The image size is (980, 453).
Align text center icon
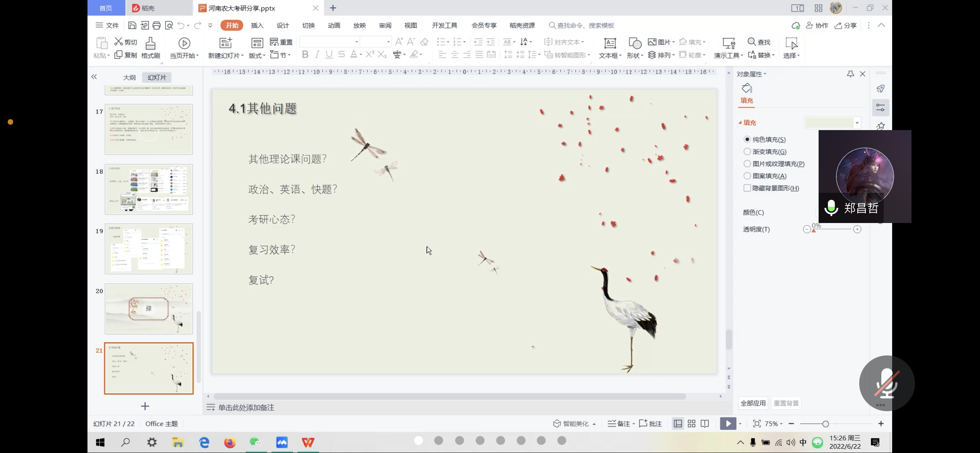[x=455, y=55]
